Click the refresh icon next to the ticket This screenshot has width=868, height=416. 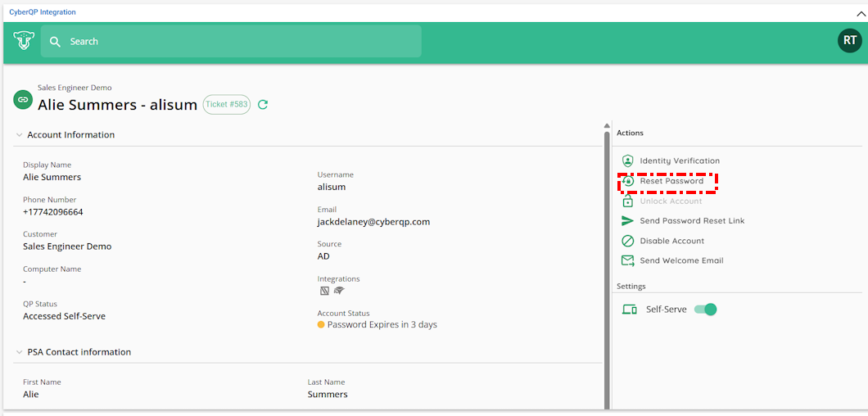tap(263, 105)
